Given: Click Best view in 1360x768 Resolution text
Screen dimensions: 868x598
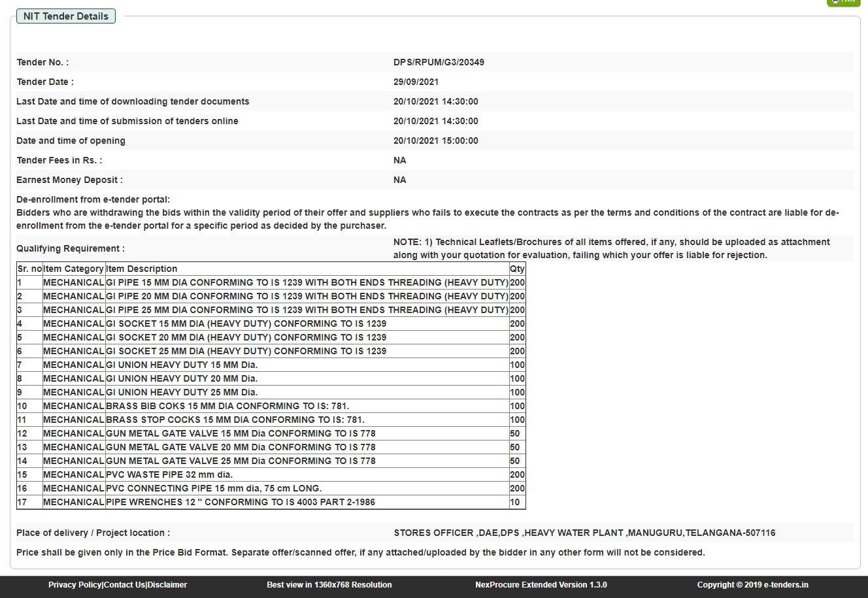Looking at the screenshot, I should [x=329, y=585].
